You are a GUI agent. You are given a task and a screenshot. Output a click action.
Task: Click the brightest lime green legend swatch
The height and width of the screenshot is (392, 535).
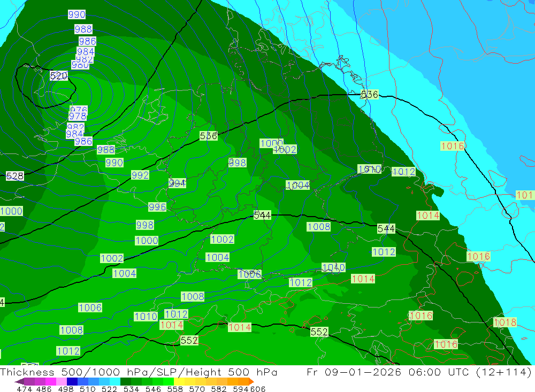168,381
